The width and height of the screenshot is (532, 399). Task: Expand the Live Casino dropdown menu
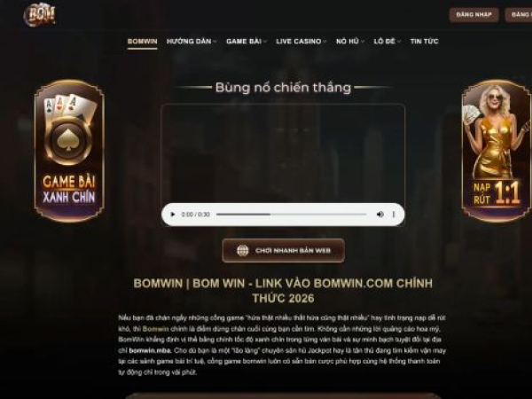(301, 42)
